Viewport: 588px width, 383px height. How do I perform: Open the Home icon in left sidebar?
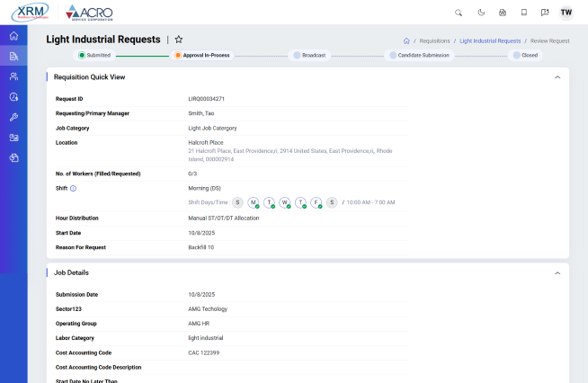[x=13, y=36]
